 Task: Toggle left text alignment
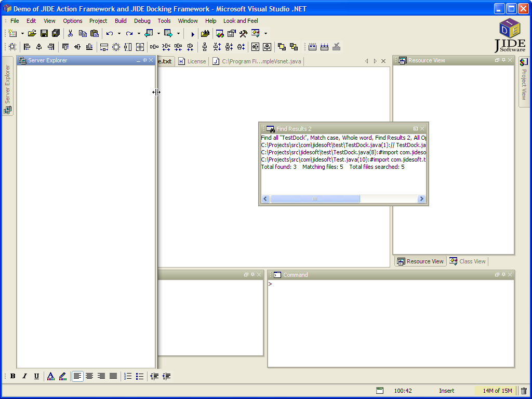[x=77, y=376]
